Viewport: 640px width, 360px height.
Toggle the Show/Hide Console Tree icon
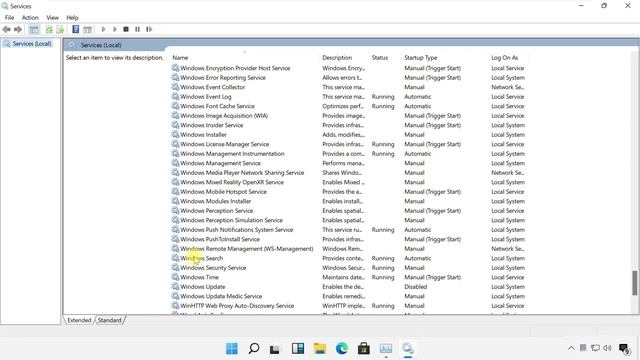(x=34, y=29)
